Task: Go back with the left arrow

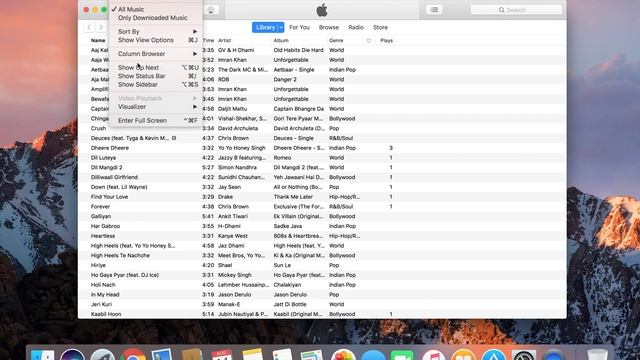Action: (x=89, y=27)
